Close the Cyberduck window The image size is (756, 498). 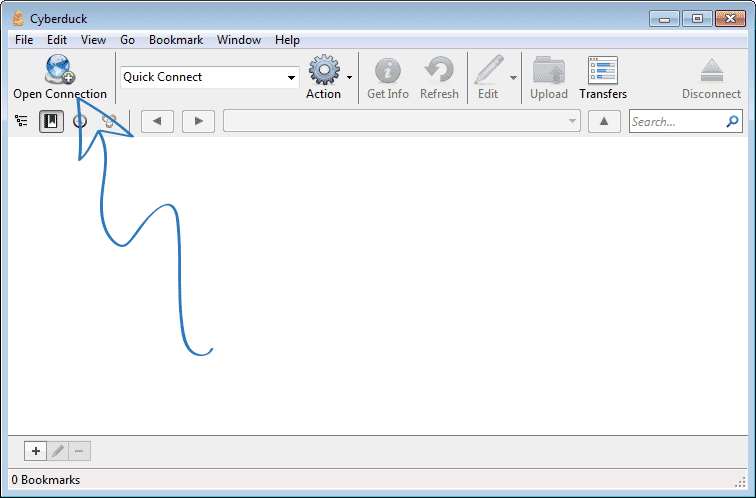pos(730,19)
